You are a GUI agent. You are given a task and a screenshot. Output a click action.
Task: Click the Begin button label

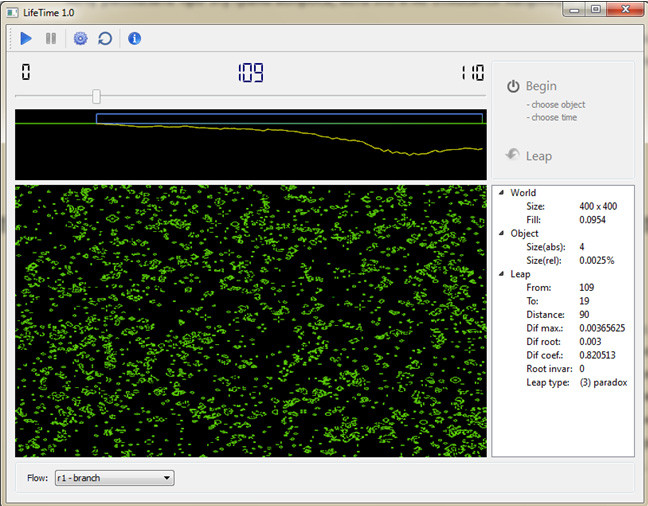(541, 87)
